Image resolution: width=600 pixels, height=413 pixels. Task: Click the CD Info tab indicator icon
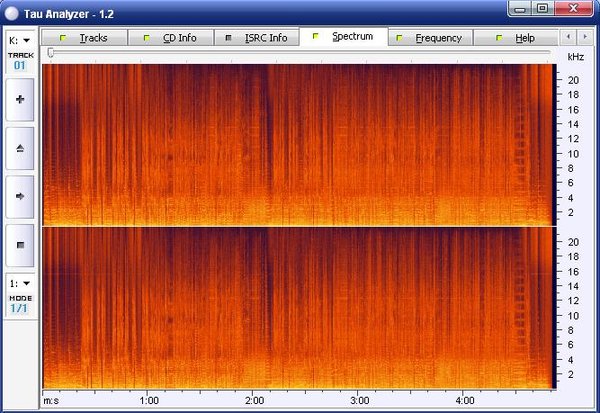[147, 38]
